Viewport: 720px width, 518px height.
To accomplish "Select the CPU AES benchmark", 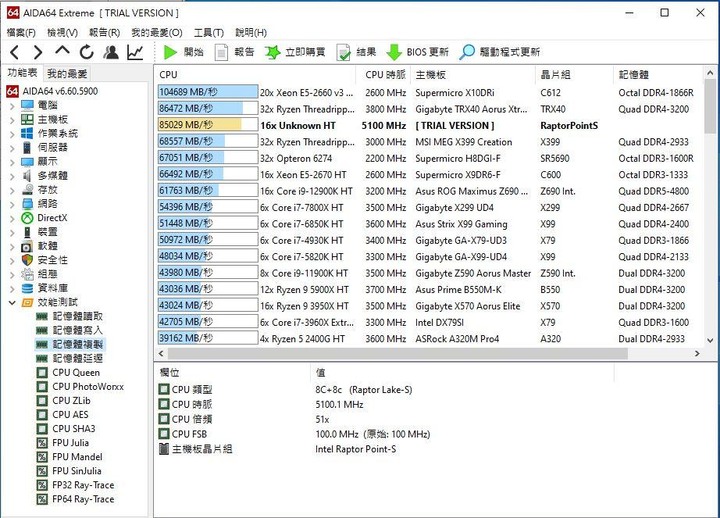I will coord(62,415).
